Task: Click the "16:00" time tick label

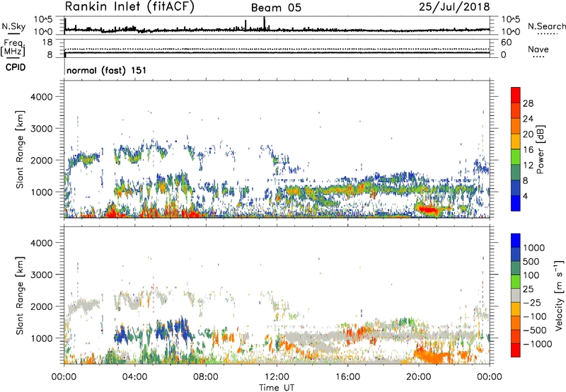Action: click(x=347, y=377)
